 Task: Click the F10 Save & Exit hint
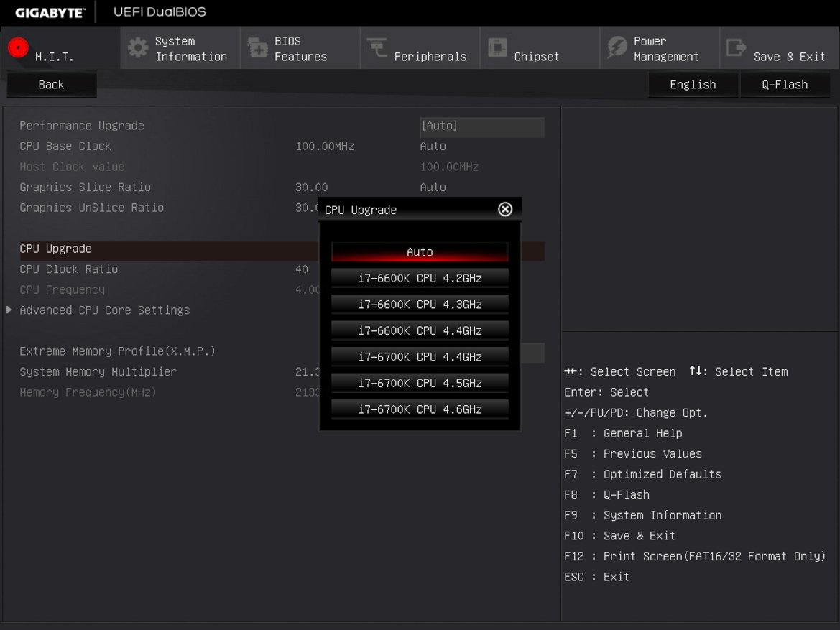tap(619, 536)
